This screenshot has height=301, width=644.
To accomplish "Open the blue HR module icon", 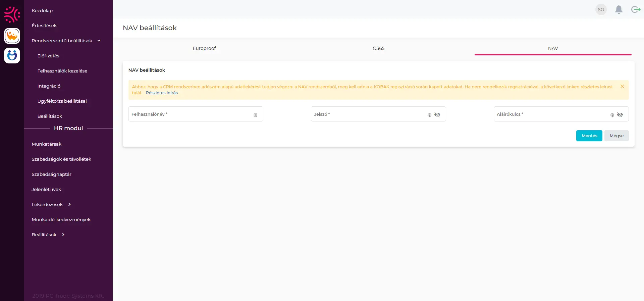I will pyautogui.click(x=12, y=55).
